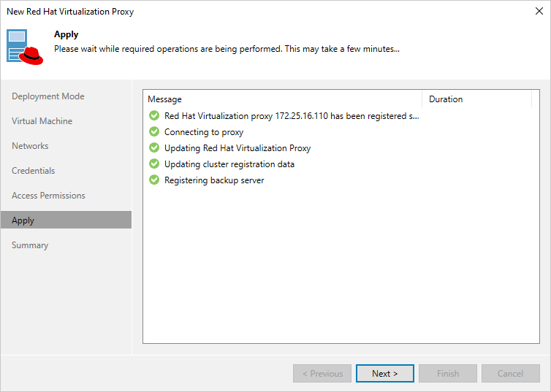Screen dimensions: 551x392
Task: Click the Cancel button
Action: point(510,374)
